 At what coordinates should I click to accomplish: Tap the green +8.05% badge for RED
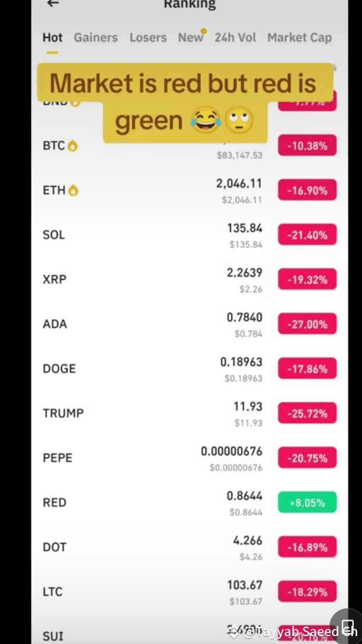point(307,502)
